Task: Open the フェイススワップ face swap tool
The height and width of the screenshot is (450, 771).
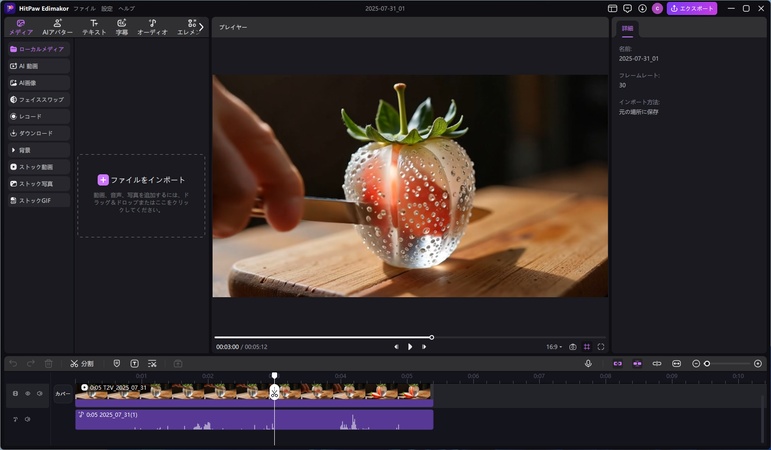Action: pos(37,99)
